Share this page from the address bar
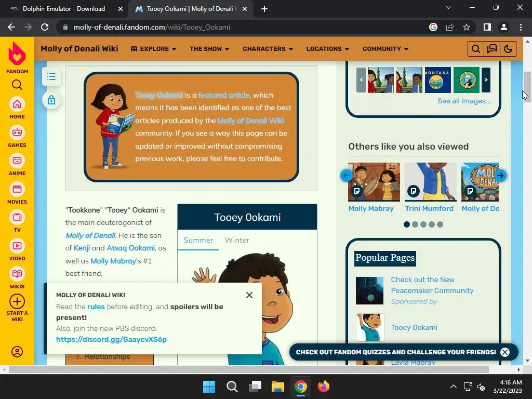Viewport: 532px width, 399px height. tap(450, 27)
